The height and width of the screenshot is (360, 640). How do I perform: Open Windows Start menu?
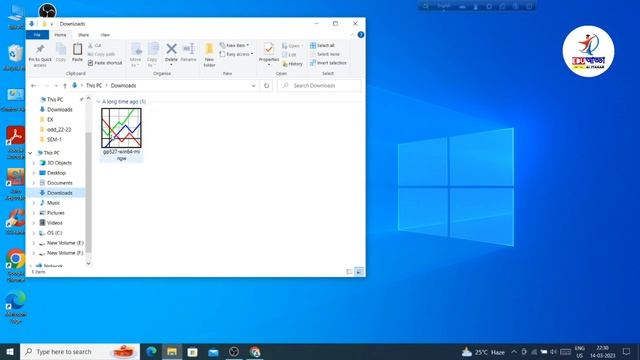tap(10, 351)
